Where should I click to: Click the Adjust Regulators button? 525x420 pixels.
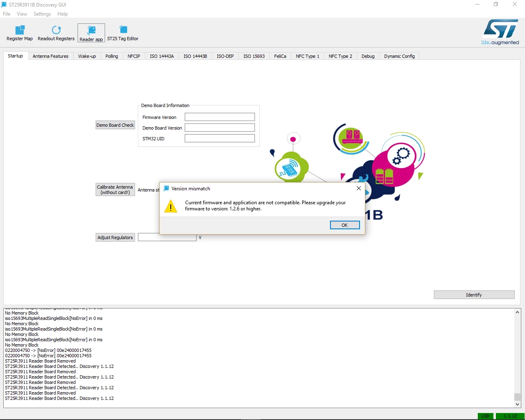click(115, 237)
